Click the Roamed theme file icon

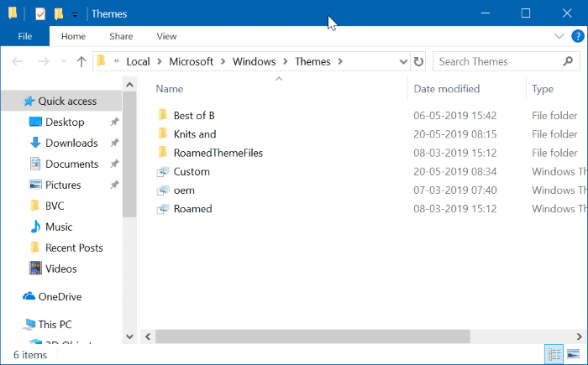pos(163,209)
